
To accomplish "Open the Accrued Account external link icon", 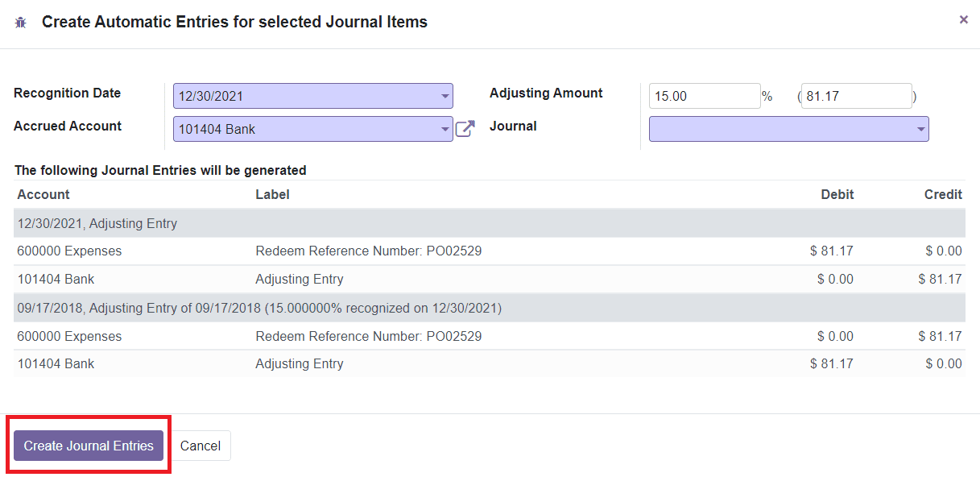I will click(x=465, y=127).
